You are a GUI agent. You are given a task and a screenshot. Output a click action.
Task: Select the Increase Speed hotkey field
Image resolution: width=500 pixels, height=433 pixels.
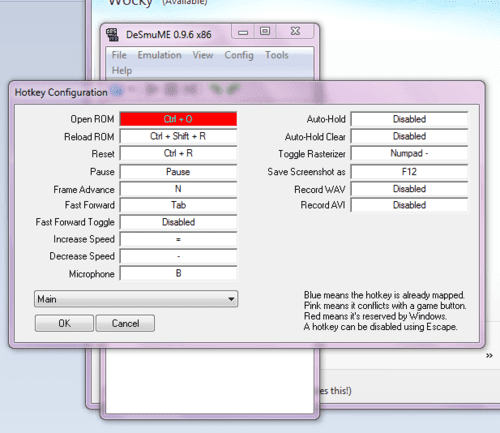(x=178, y=239)
